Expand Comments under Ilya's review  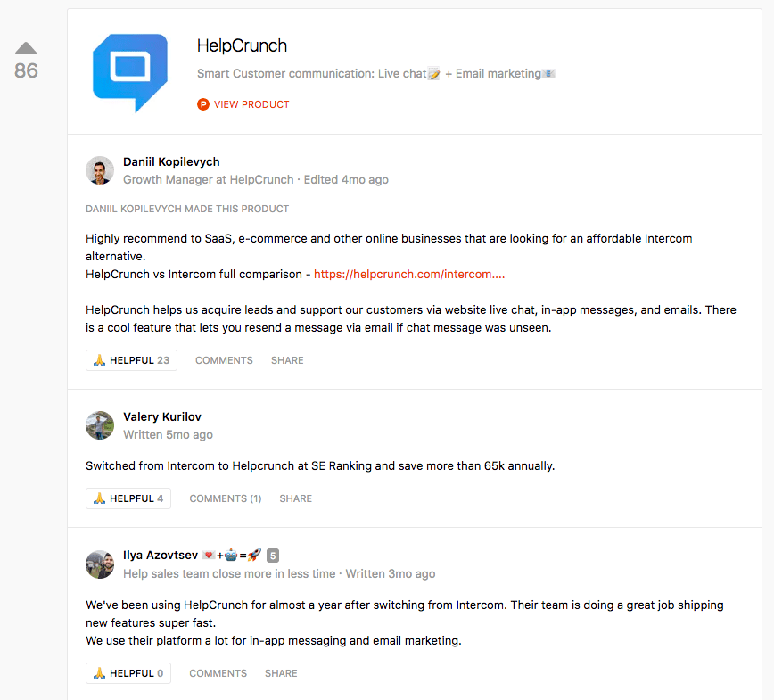coord(218,673)
